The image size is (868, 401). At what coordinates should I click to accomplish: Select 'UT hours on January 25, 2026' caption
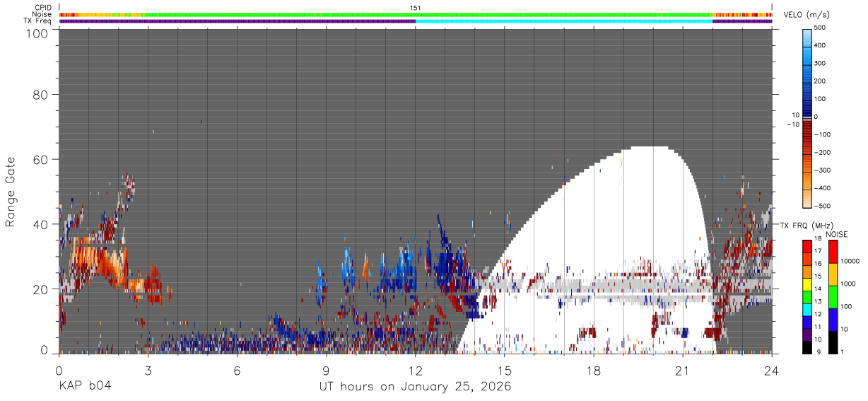click(x=416, y=386)
